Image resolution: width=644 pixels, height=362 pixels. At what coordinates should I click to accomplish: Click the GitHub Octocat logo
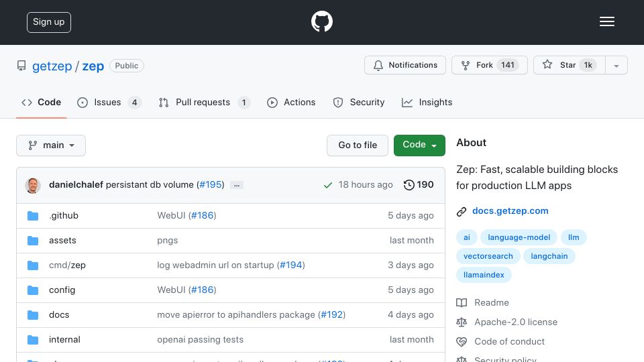click(x=321, y=21)
